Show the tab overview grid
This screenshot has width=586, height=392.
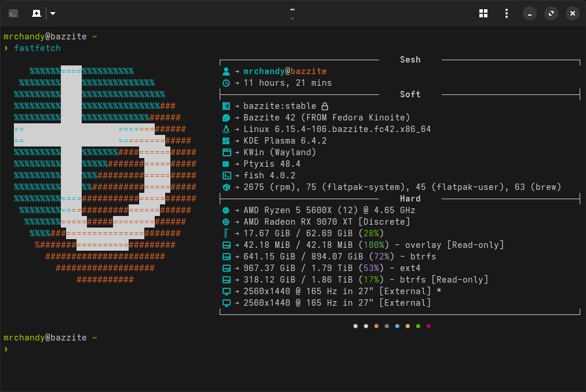[x=483, y=13]
